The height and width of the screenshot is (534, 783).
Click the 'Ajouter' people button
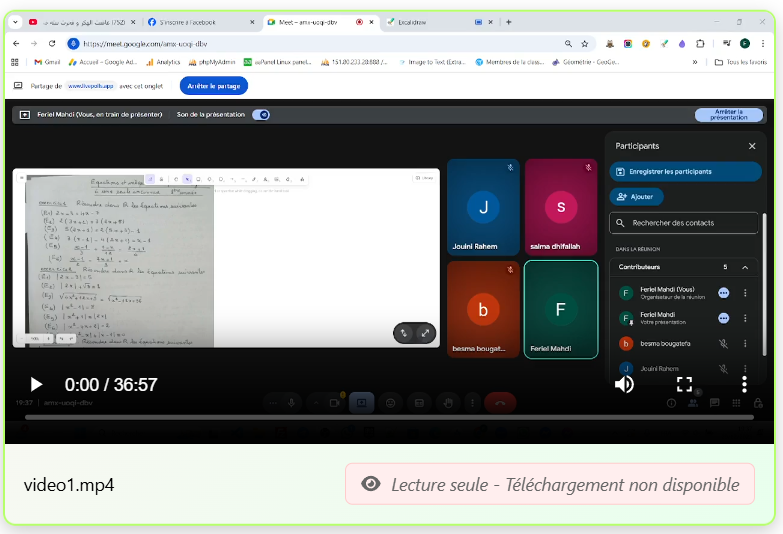[636, 197]
